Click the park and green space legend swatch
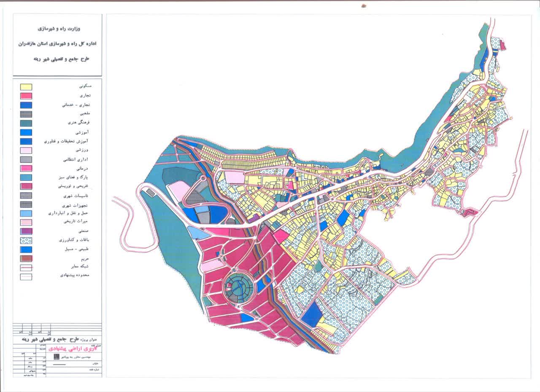Viewport: 540px width, 392px height. click(x=27, y=177)
